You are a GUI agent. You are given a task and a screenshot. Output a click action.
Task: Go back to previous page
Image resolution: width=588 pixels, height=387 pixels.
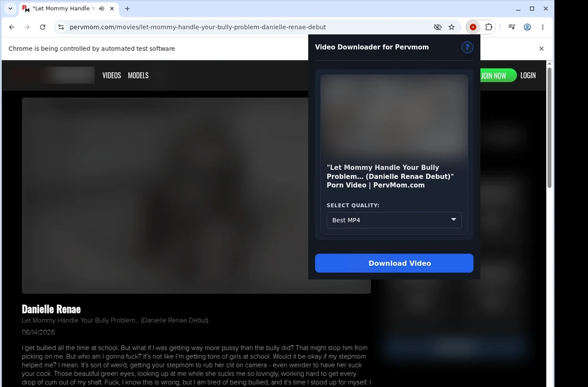coord(12,27)
